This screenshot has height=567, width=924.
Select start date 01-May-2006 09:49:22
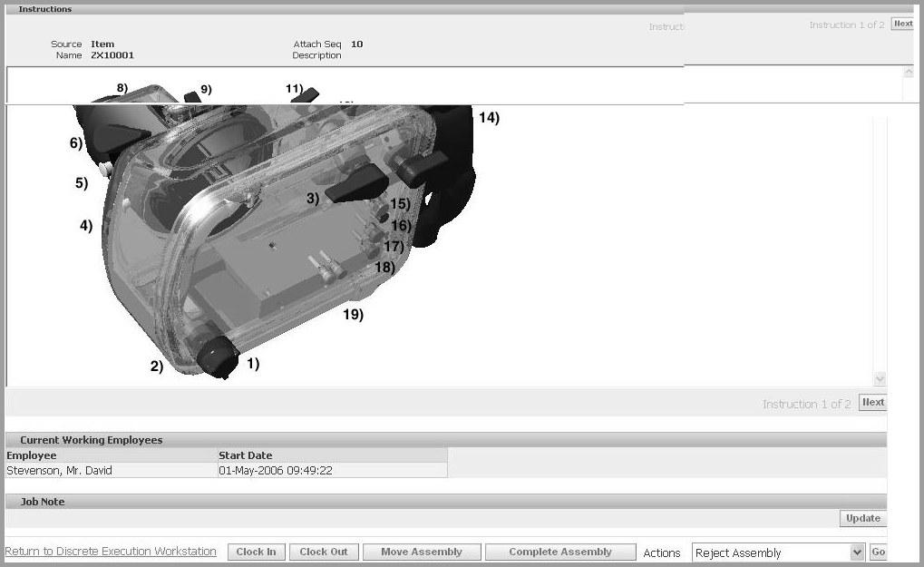333,470
